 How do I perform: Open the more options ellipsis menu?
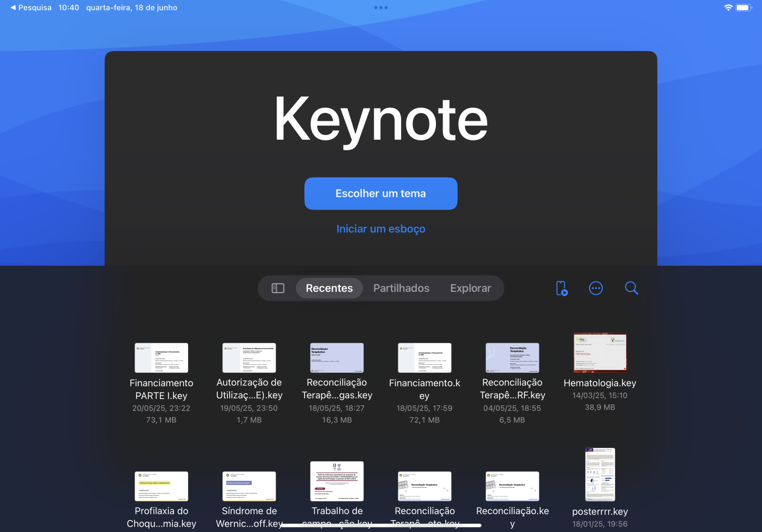(x=596, y=288)
